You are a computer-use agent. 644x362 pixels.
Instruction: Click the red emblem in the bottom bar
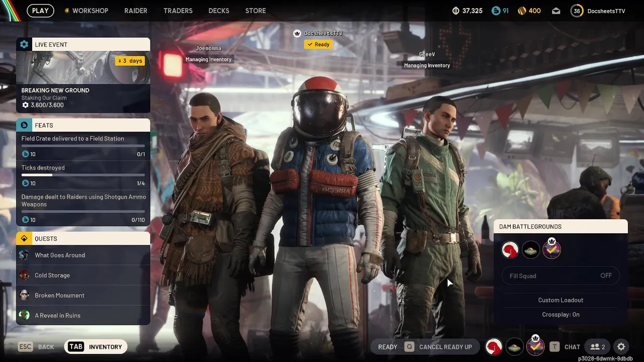tap(494, 347)
